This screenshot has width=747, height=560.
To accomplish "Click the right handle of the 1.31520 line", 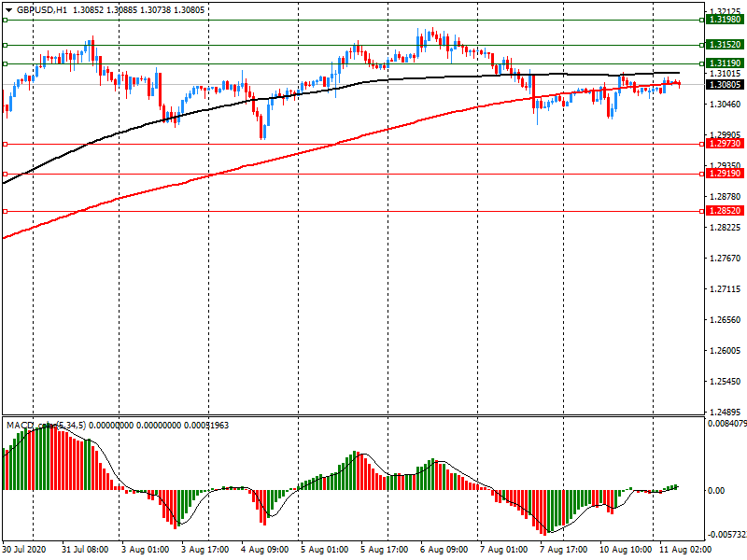I will (x=702, y=45).
